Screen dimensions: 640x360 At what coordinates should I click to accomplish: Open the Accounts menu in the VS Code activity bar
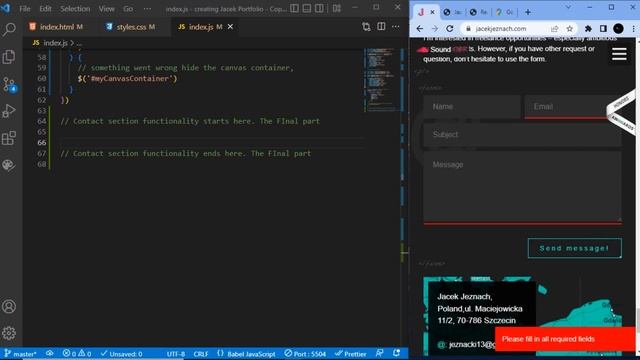pos(9,307)
